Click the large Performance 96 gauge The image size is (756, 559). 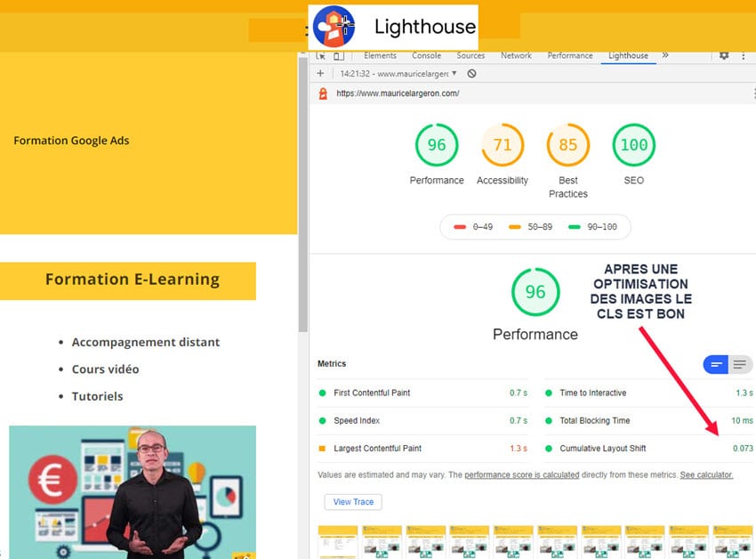(x=535, y=292)
